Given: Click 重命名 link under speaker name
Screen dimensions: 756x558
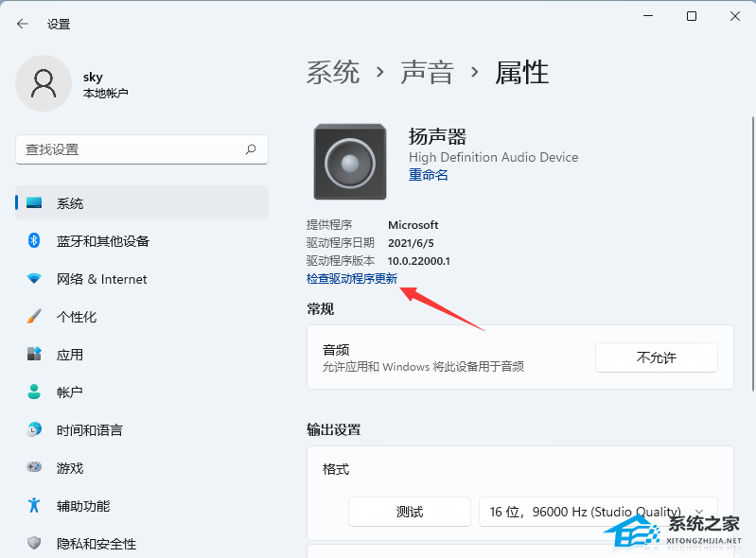Looking at the screenshot, I should pos(428,174).
